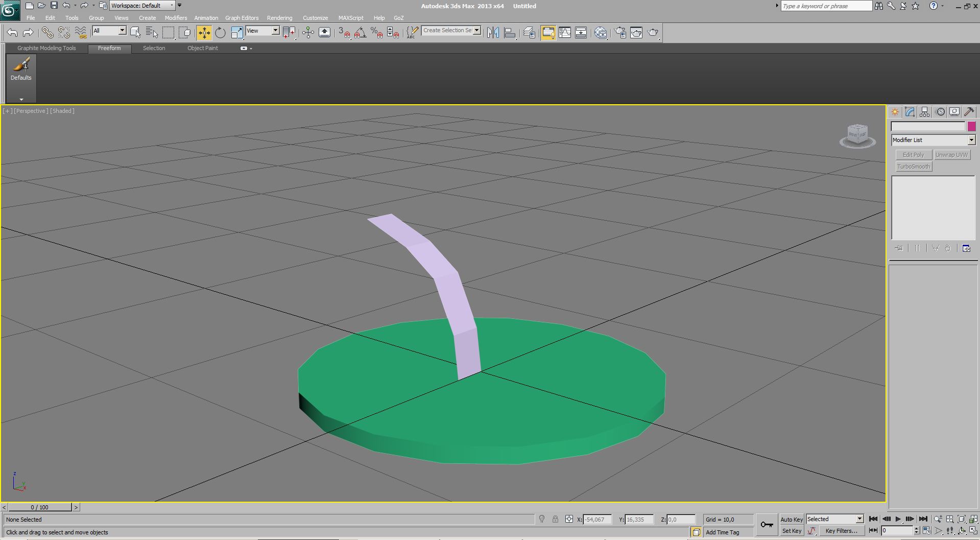Click the Render Production teapot icon

click(x=653, y=33)
